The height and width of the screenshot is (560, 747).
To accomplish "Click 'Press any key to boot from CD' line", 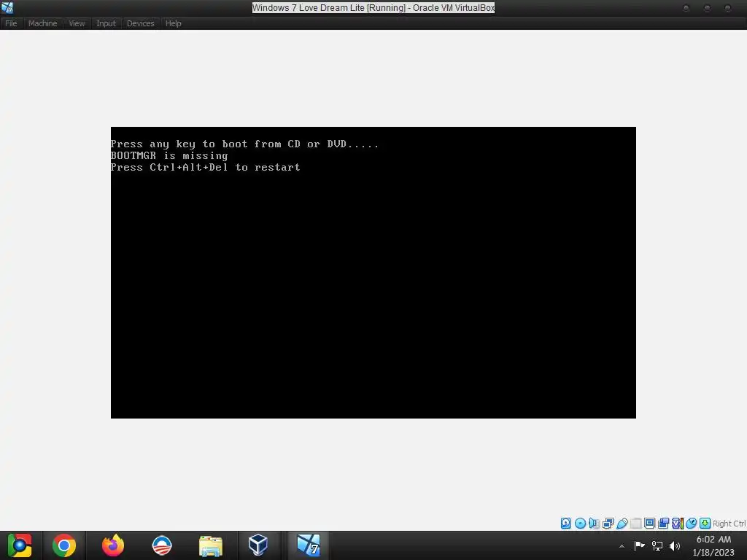I will 245,144.
